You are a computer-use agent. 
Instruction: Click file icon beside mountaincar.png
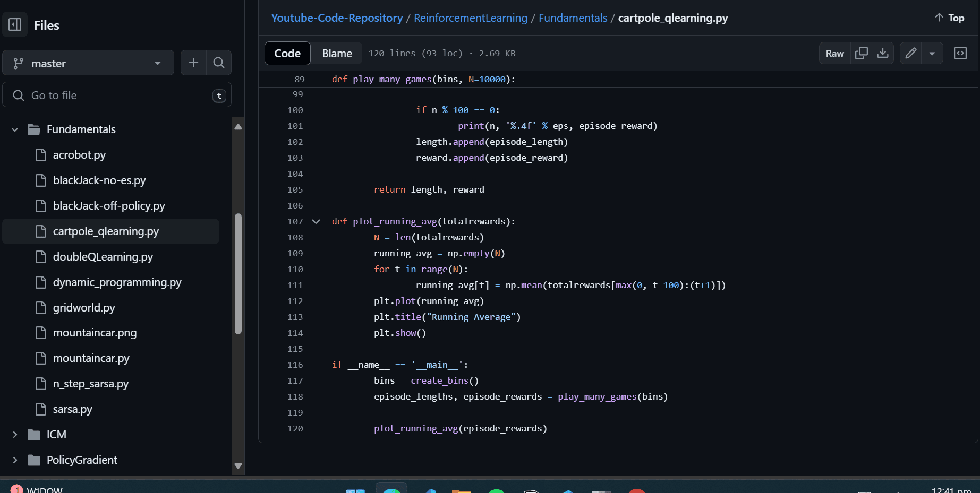[40, 333]
